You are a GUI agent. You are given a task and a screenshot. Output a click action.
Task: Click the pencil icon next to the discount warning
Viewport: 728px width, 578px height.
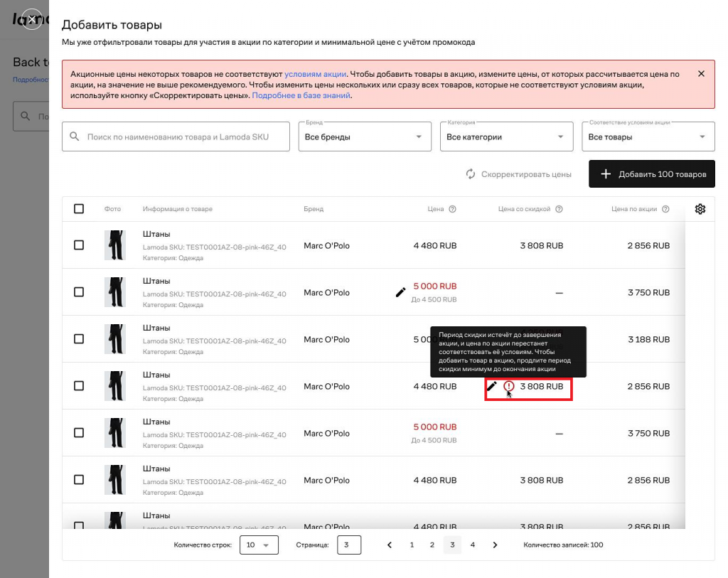point(491,386)
